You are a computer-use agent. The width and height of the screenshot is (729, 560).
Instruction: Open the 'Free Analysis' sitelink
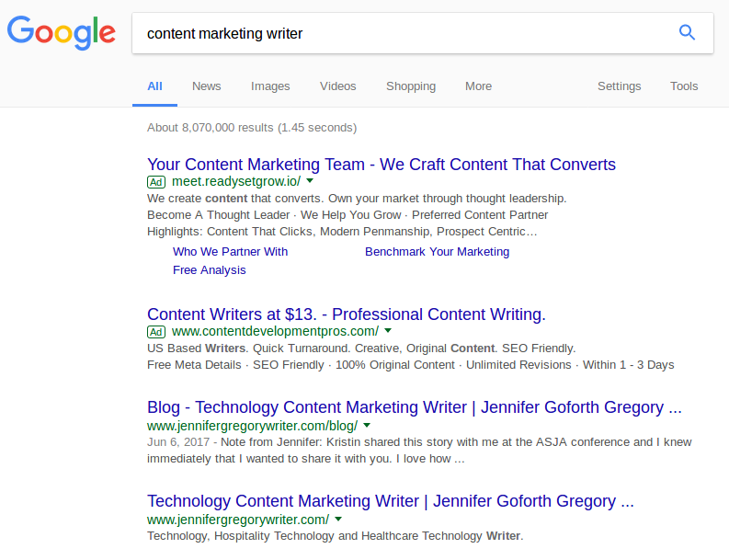pos(210,270)
